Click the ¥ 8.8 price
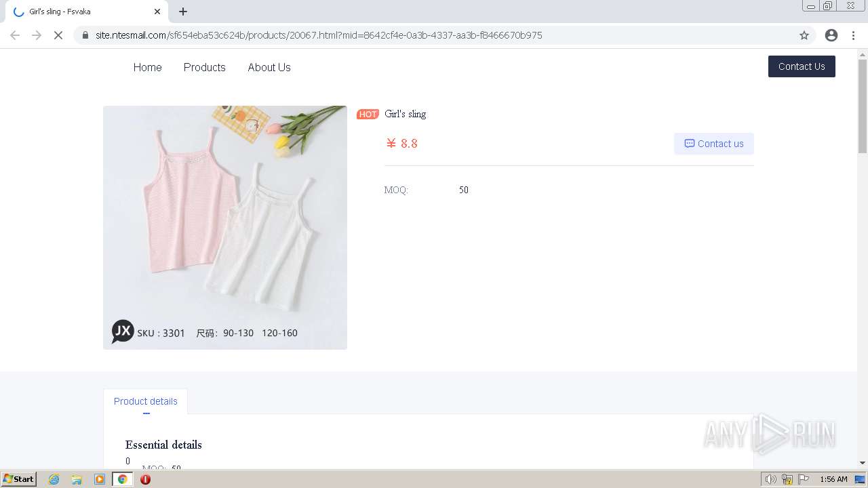This screenshot has height=488, width=868. pyautogui.click(x=401, y=143)
